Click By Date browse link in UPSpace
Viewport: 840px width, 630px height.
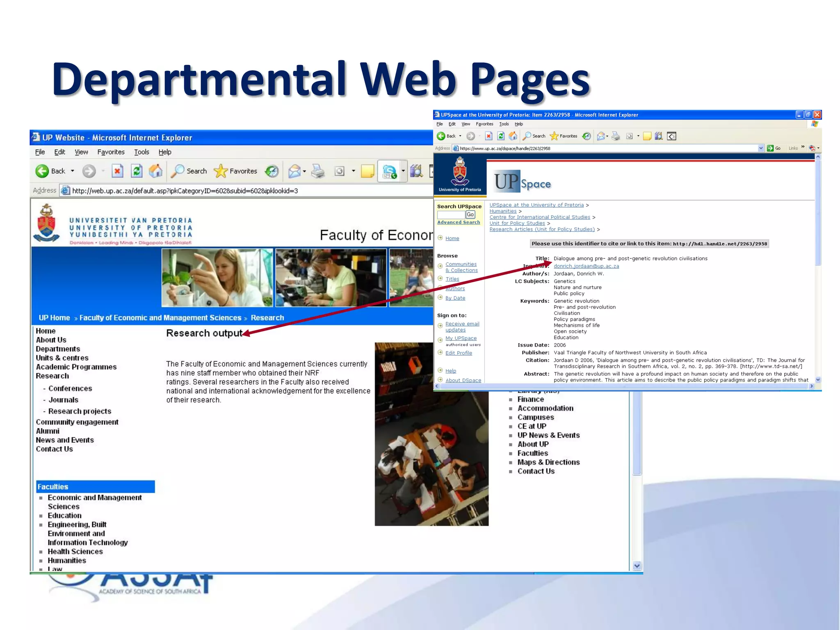pyautogui.click(x=455, y=298)
